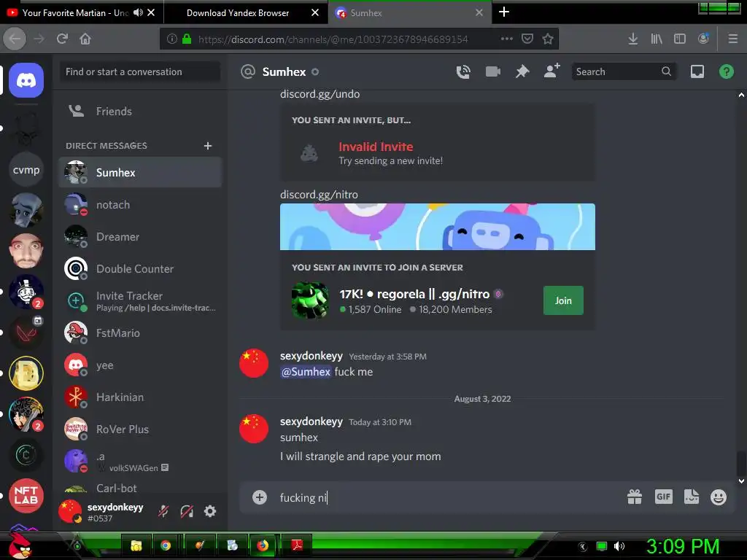Open the Discord home button
Image resolution: width=747 pixels, height=560 pixels.
(x=26, y=80)
